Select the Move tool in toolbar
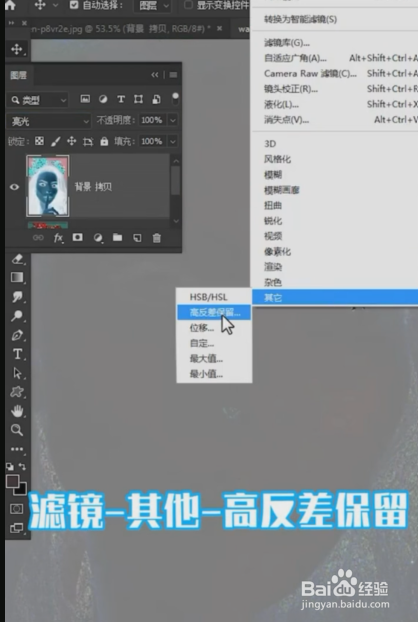Viewport: 418px width, 622px height. pos(17,49)
